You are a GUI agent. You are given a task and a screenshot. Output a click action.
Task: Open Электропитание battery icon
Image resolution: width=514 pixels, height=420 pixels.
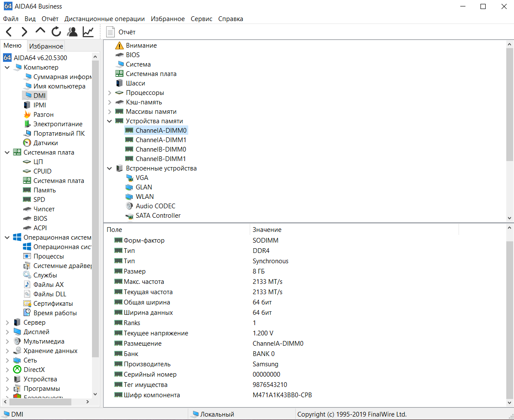[x=27, y=124]
